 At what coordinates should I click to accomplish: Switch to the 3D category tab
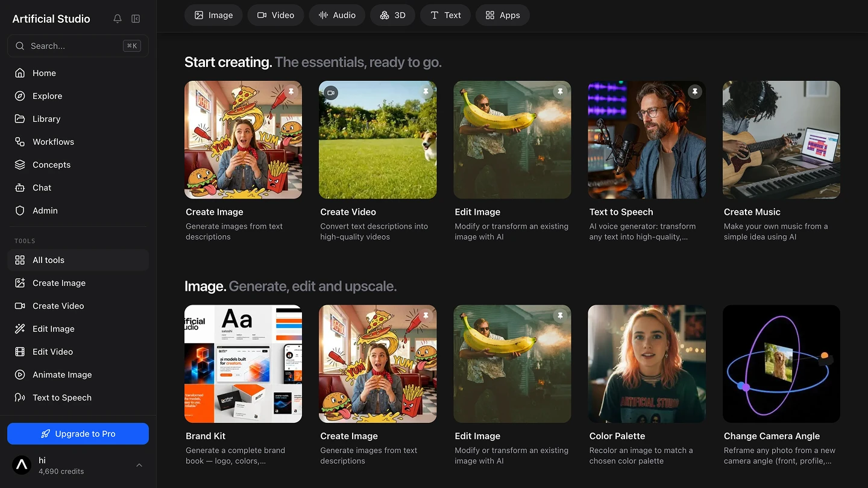[x=392, y=15]
